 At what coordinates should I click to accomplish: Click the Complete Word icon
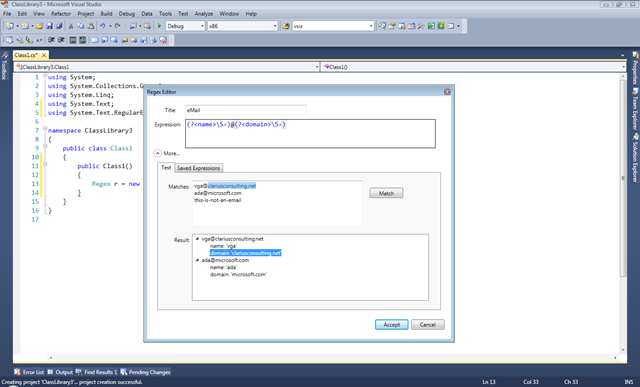(39, 40)
